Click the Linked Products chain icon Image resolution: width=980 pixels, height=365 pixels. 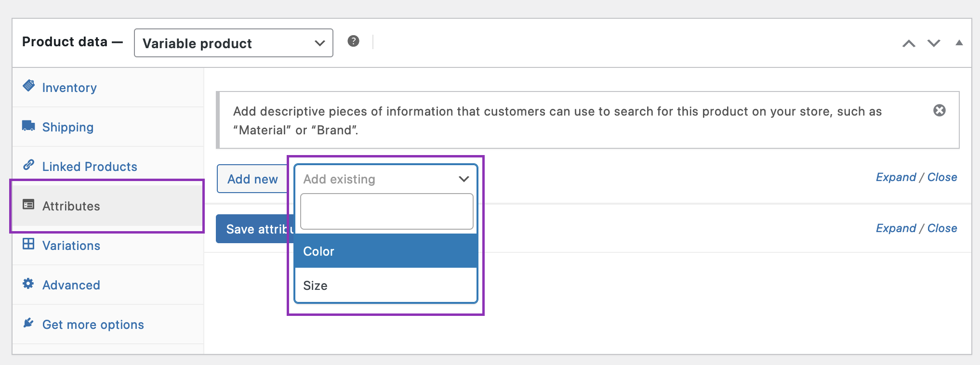coord(28,165)
